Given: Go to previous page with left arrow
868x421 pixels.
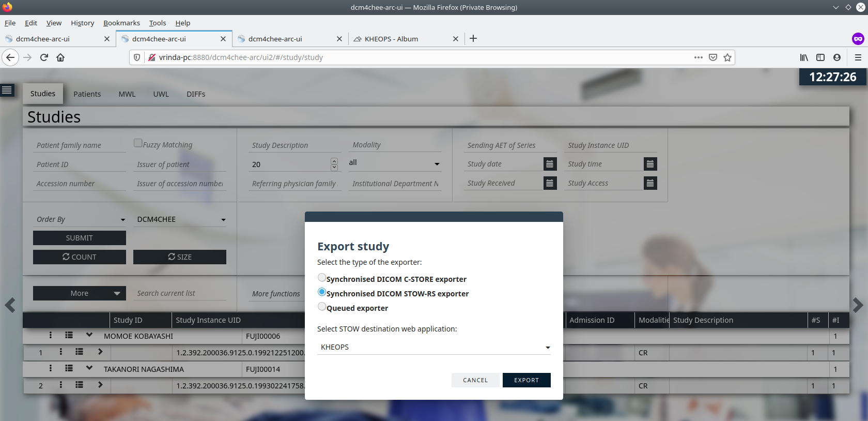Looking at the screenshot, I should 10,305.
